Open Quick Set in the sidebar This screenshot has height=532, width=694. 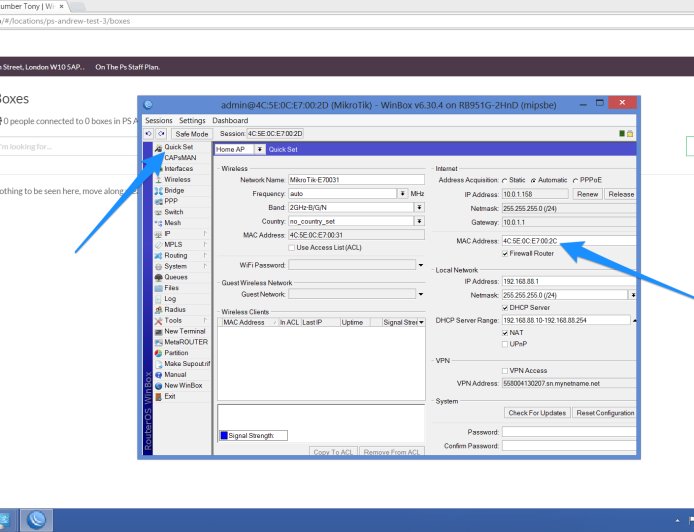178,147
